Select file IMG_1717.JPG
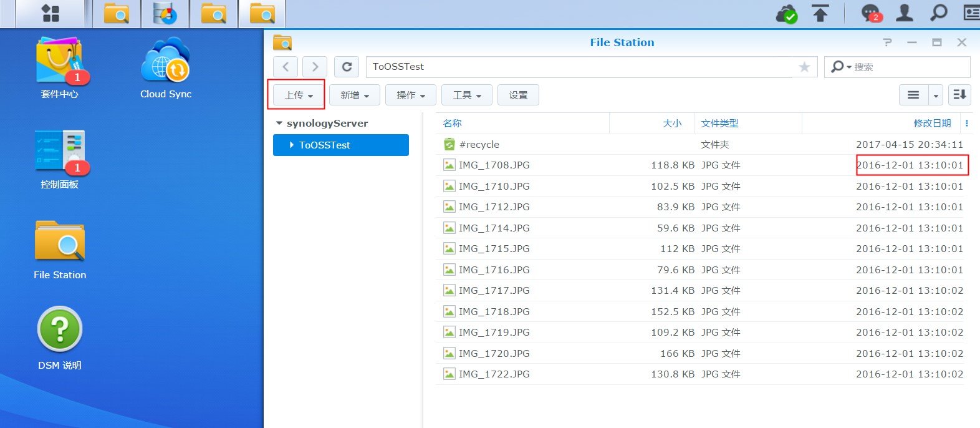Screen dimensions: 980x428 pyautogui.click(x=699, y=291)
